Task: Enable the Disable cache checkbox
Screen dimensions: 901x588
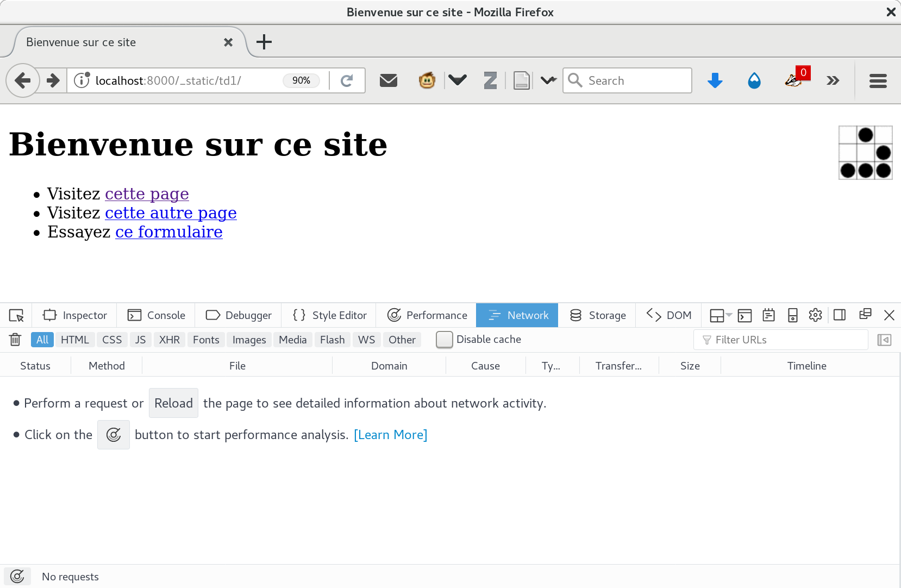Action: click(444, 340)
